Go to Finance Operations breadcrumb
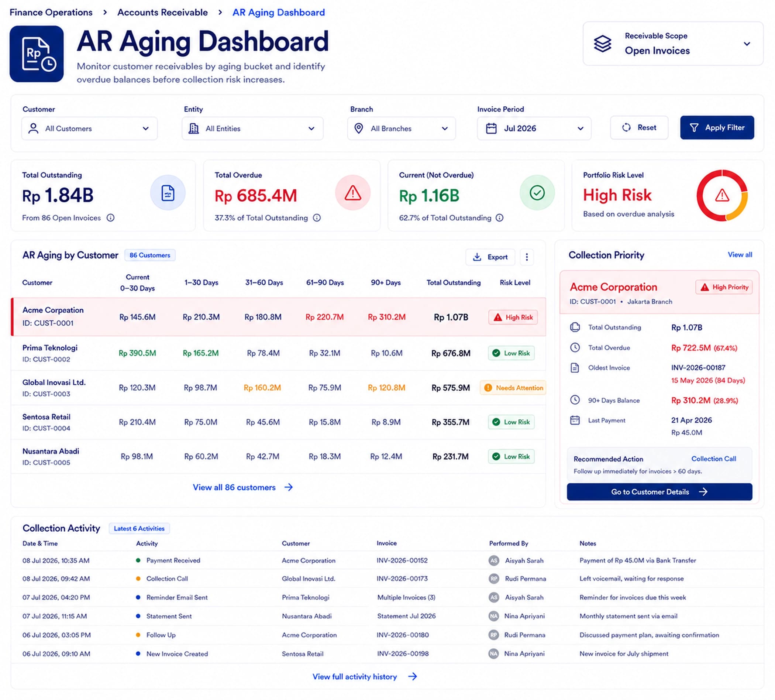This screenshot has height=700, width=775. pos(51,12)
